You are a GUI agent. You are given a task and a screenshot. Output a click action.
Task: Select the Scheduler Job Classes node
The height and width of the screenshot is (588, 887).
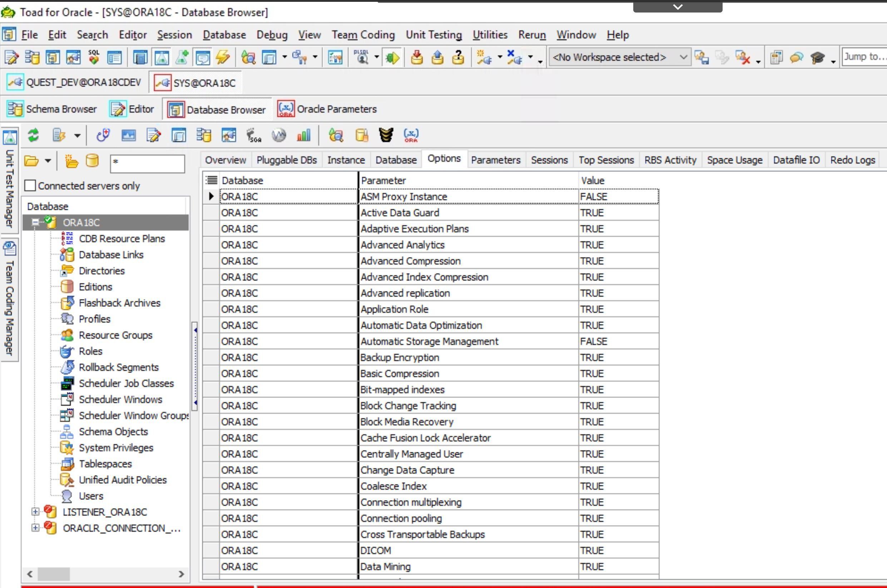[x=127, y=383]
